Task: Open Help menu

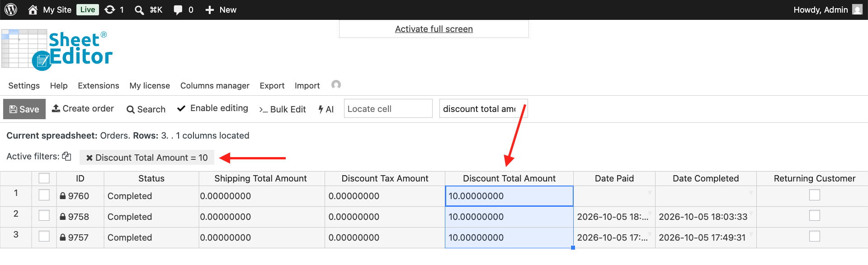Action: tap(59, 85)
